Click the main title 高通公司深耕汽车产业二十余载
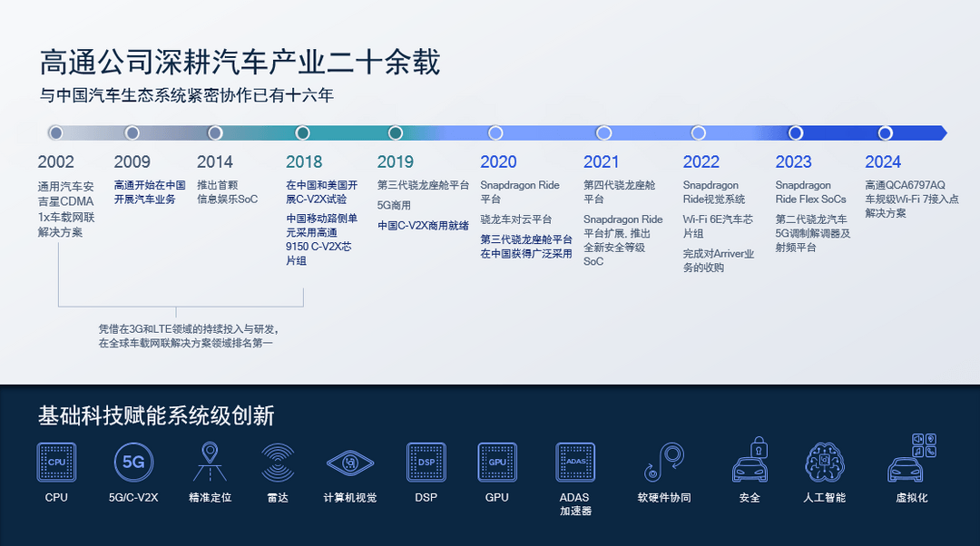980x546 pixels. tap(240, 63)
